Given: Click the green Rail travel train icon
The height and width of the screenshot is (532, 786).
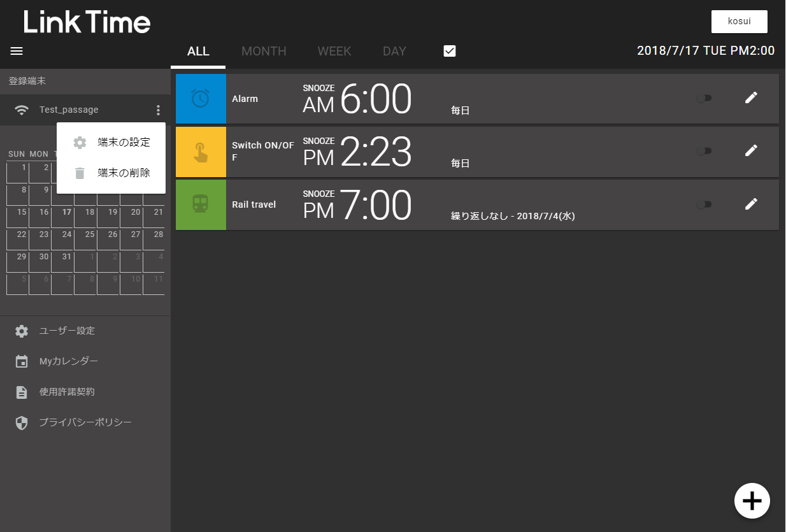Looking at the screenshot, I should [x=201, y=205].
